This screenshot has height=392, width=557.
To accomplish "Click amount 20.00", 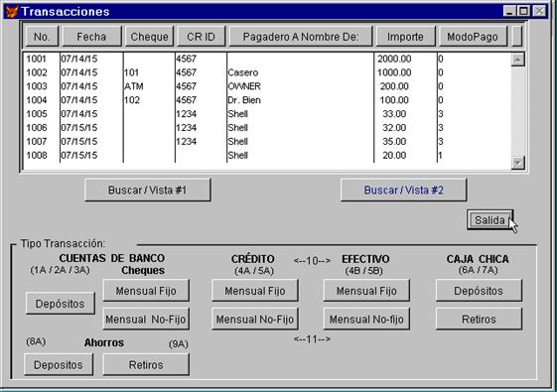I will (394, 156).
